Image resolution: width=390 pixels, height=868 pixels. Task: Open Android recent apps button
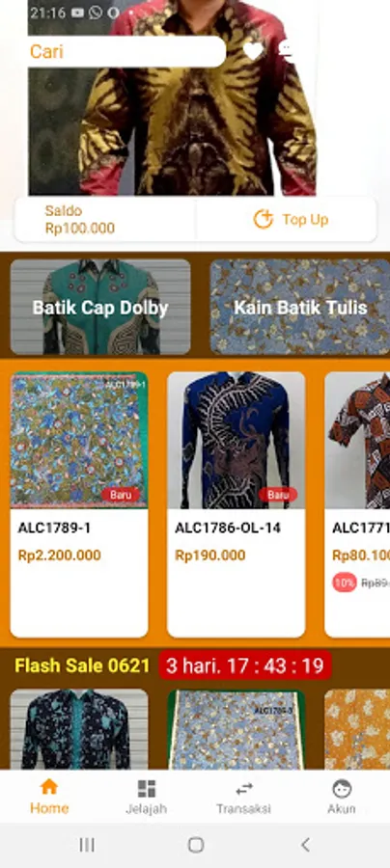(x=87, y=845)
